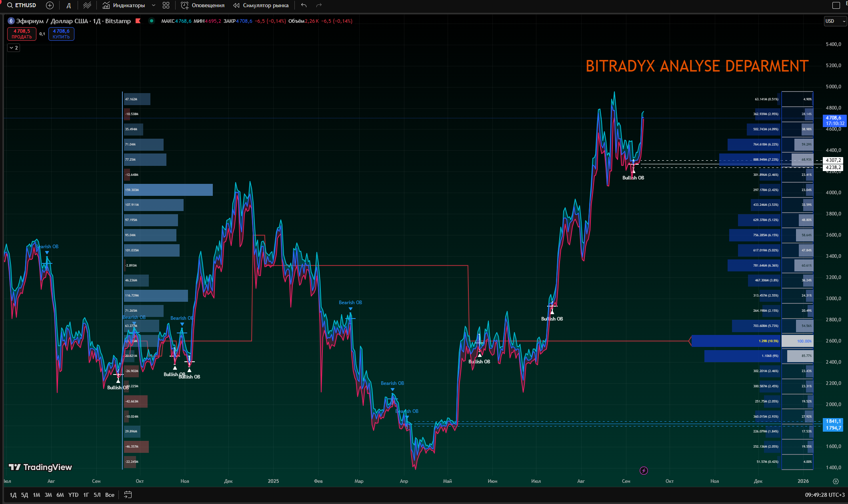Screen dimensions: 848x504
Task: Click the Bullish OB label near 4238
Action: pos(633,178)
